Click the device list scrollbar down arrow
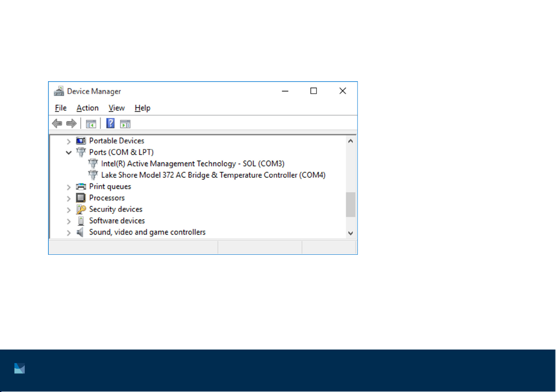 click(351, 233)
